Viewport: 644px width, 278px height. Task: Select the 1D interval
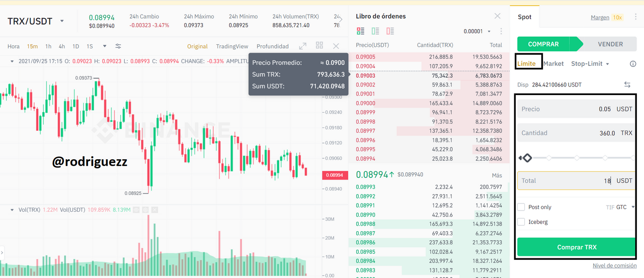coord(75,46)
